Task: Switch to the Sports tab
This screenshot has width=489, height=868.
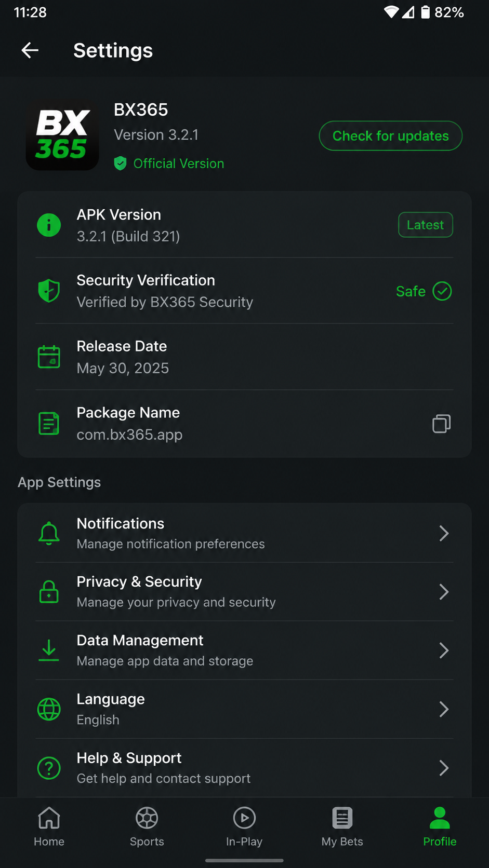Action: [147, 827]
